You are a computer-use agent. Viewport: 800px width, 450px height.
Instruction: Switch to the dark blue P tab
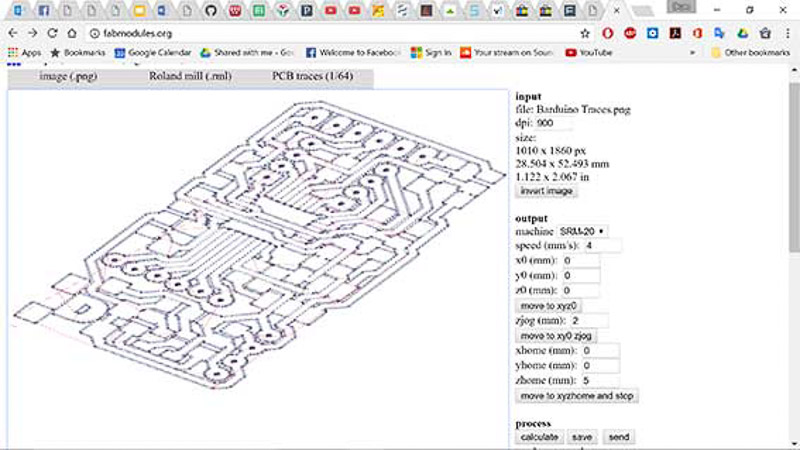point(307,11)
